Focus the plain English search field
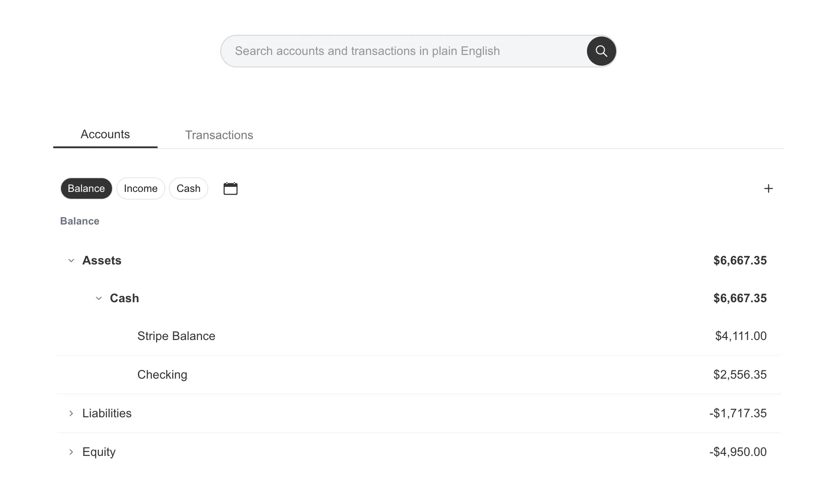 [x=404, y=51]
